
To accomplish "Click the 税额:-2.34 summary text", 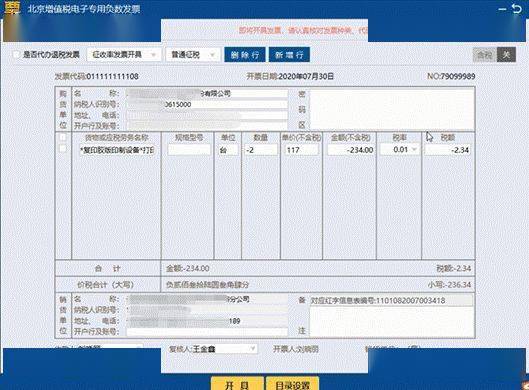I will [453, 269].
